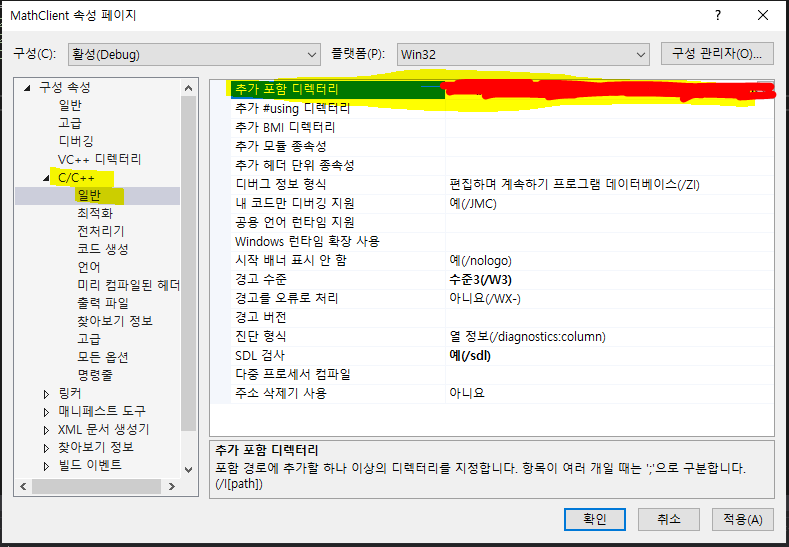The width and height of the screenshot is (789, 547).
Task: Select the 언어 tree item
Action: click(x=89, y=267)
